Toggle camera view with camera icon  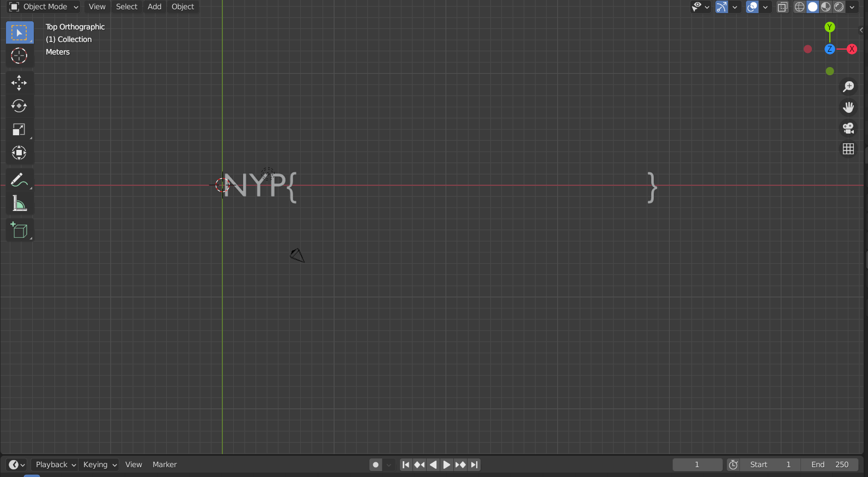[848, 128]
